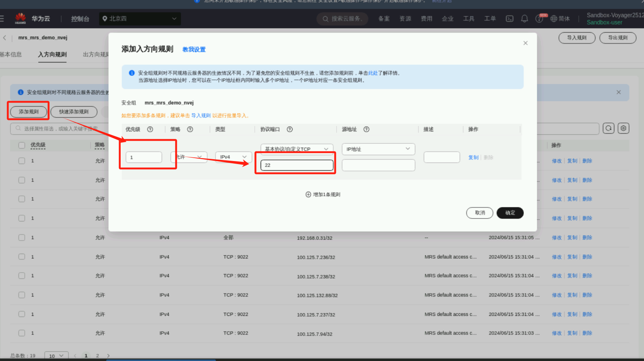The height and width of the screenshot is (361, 644).
Task: Open the notifications bell
Action: (x=525, y=19)
